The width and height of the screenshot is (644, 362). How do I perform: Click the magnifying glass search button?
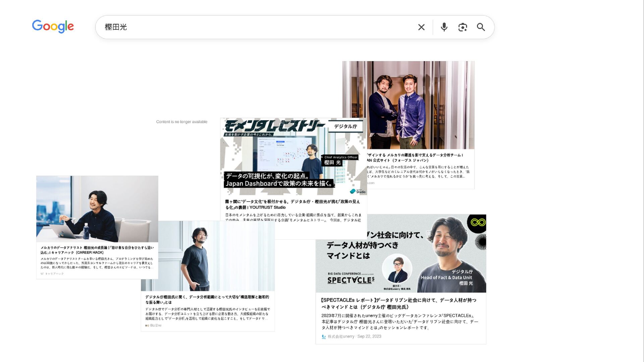(x=481, y=27)
